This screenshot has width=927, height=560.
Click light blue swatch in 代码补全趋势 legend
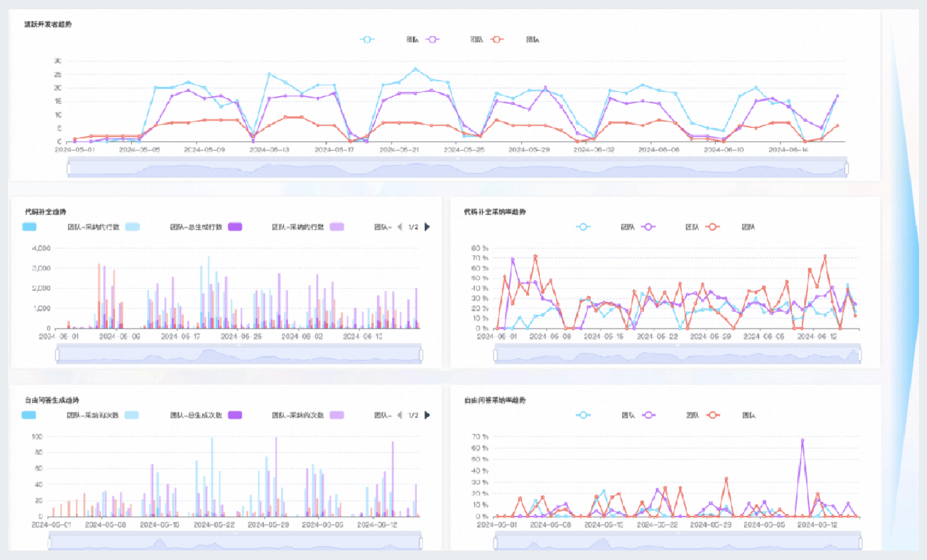point(132,227)
